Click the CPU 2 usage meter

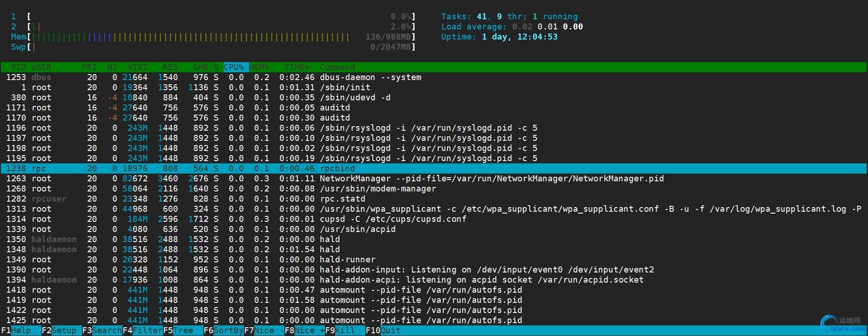pos(213,27)
